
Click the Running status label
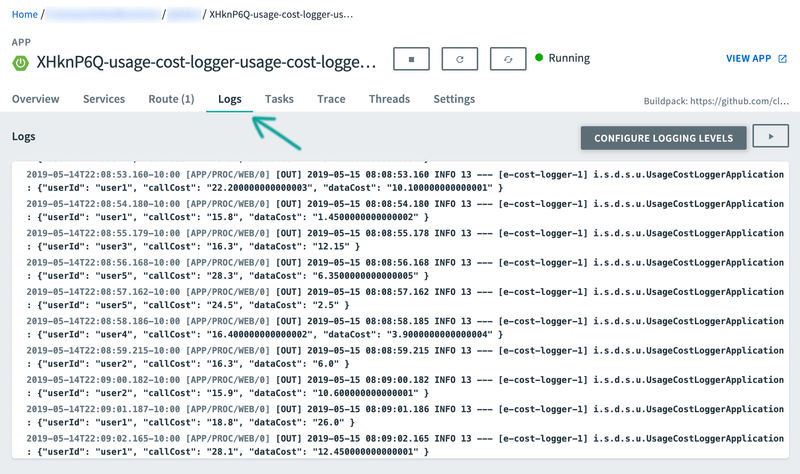coord(569,58)
